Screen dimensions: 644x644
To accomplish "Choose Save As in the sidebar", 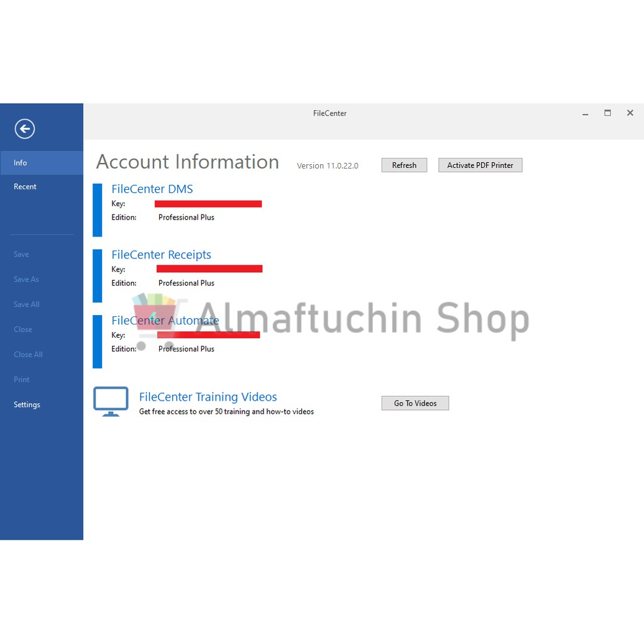I will (26, 279).
